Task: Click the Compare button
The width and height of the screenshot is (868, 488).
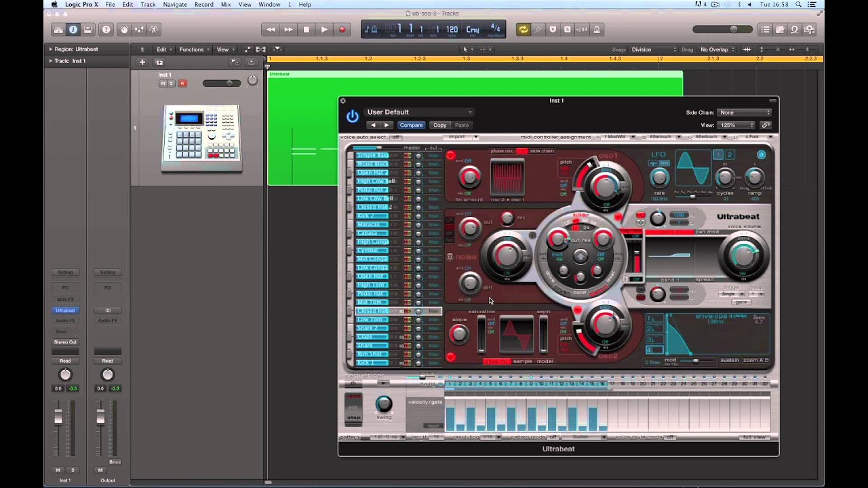Action: click(x=411, y=125)
